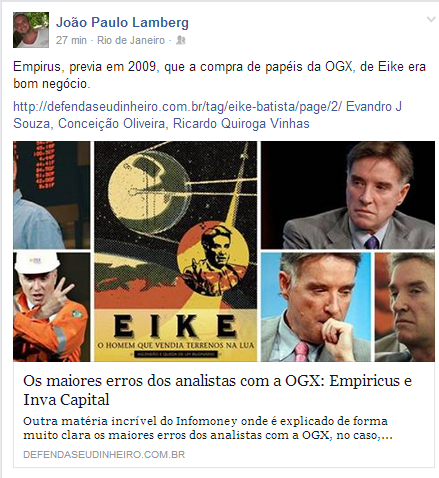Click the photo of man with fist at mouth

pyautogui.click(x=316, y=307)
